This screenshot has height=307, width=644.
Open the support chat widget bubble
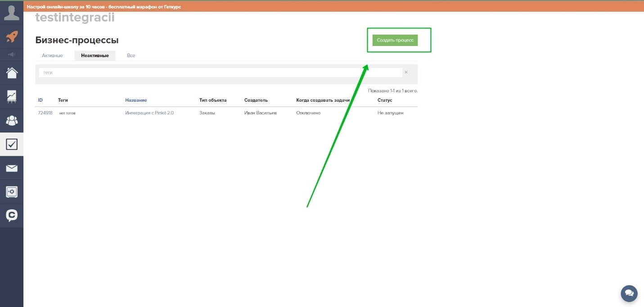pos(629,293)
